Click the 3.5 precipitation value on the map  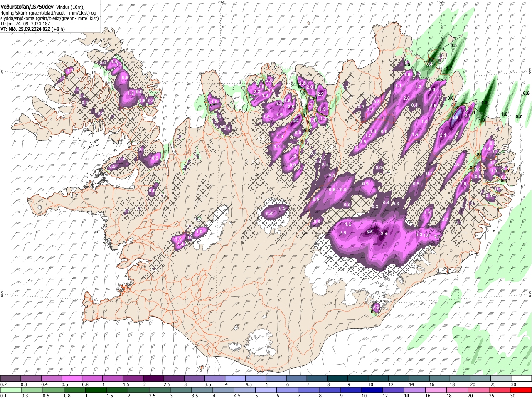[x=369, y=232]
